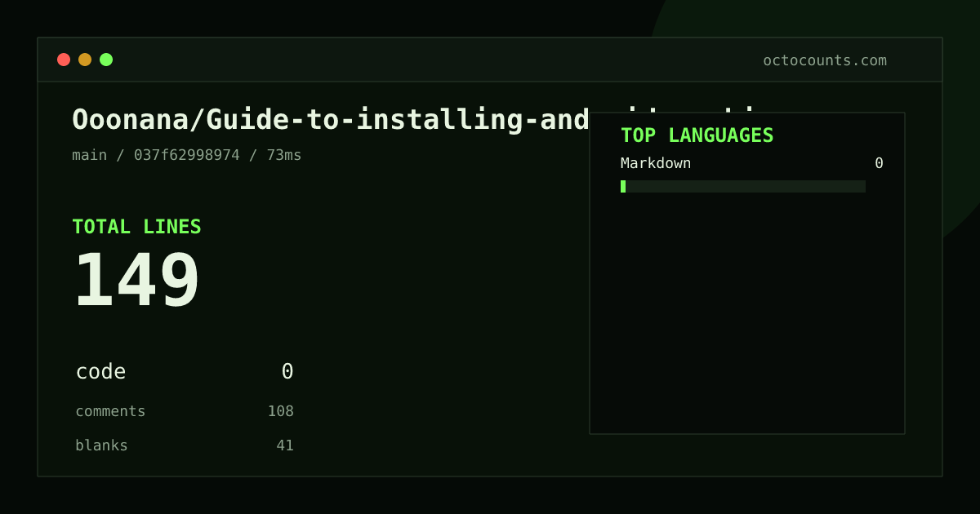
Task: Click the red close dot
Action: 64,60
